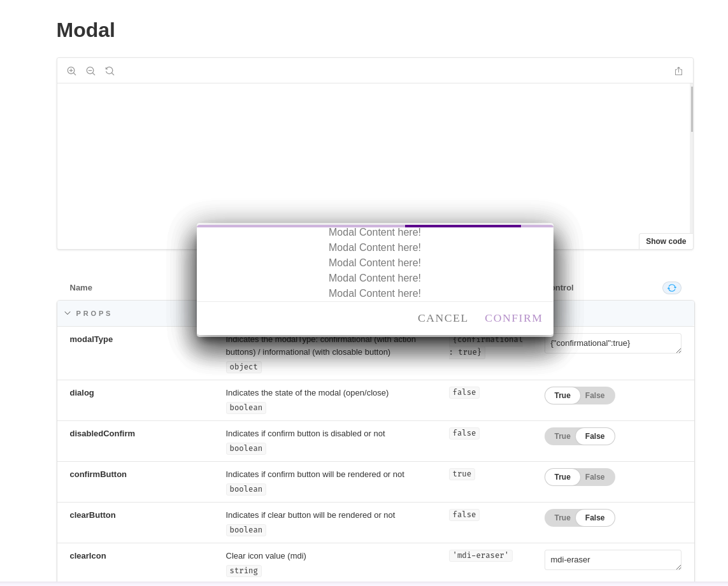The image size is (728, 586).
Task: Click 'Indicates if confirm button is disabled' description
Action: tap(305, 434)
